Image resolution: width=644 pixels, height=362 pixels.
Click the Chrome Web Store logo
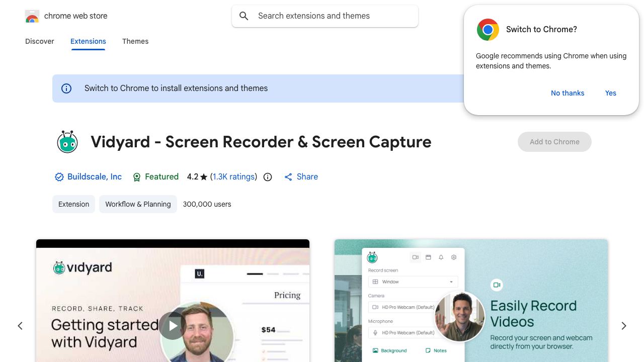(32, 17)
